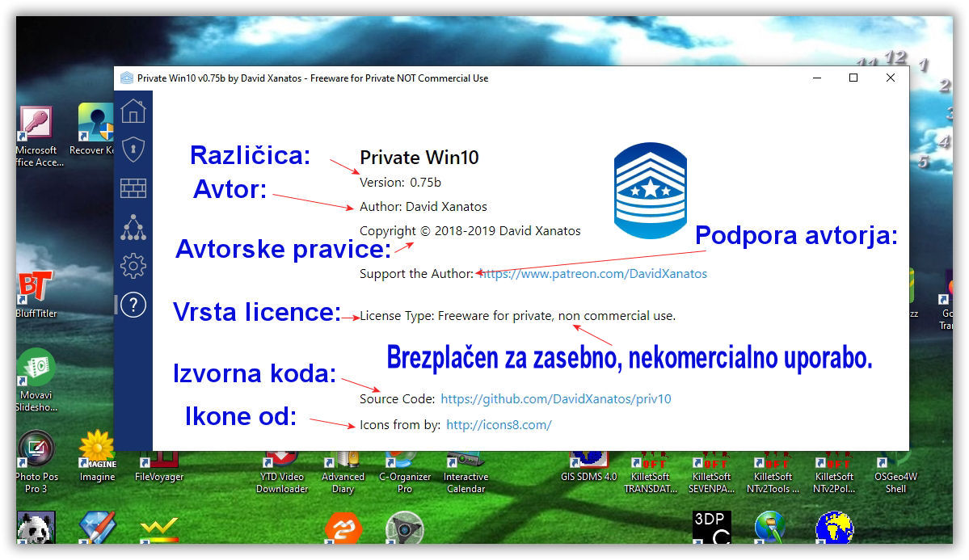Open the network tree page in sidebar
Image resolution: width=969 pixels, height=560 pixels.
(x=133, y=227)
